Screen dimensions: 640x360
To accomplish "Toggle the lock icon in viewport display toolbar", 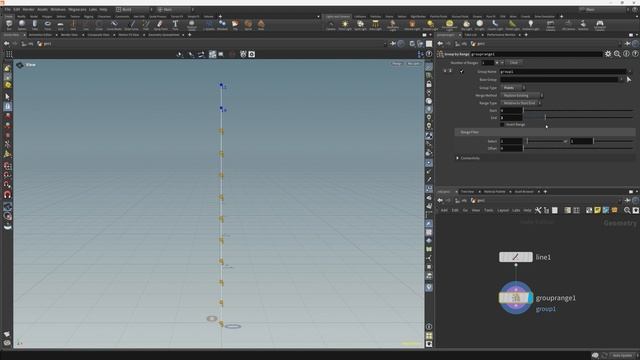I will [x=429, y=84].
